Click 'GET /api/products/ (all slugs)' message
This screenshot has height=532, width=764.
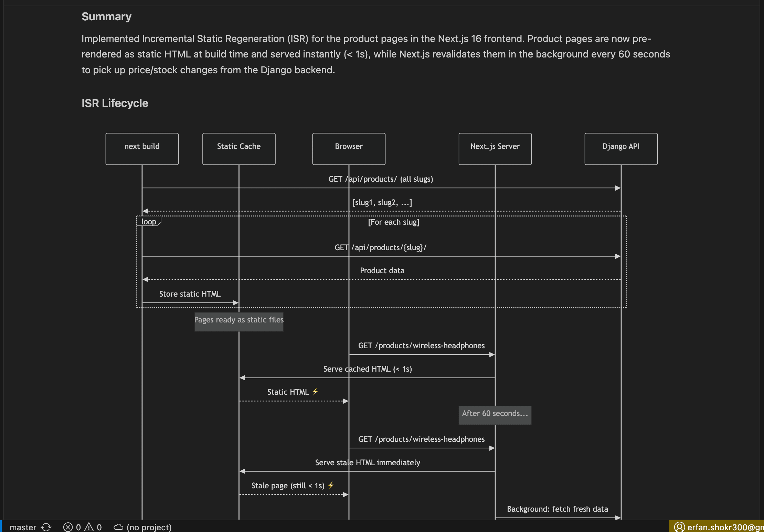click(x=381, y=179)
